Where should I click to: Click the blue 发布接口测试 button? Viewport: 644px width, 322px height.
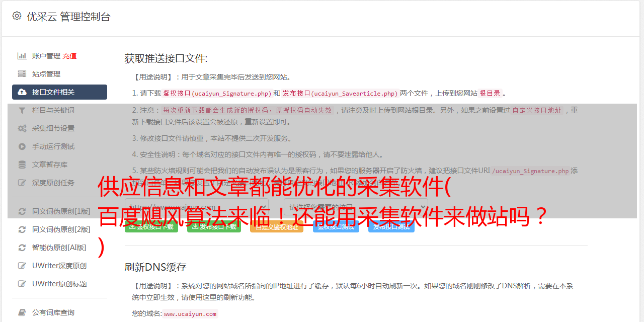click(x=391, y=226)
